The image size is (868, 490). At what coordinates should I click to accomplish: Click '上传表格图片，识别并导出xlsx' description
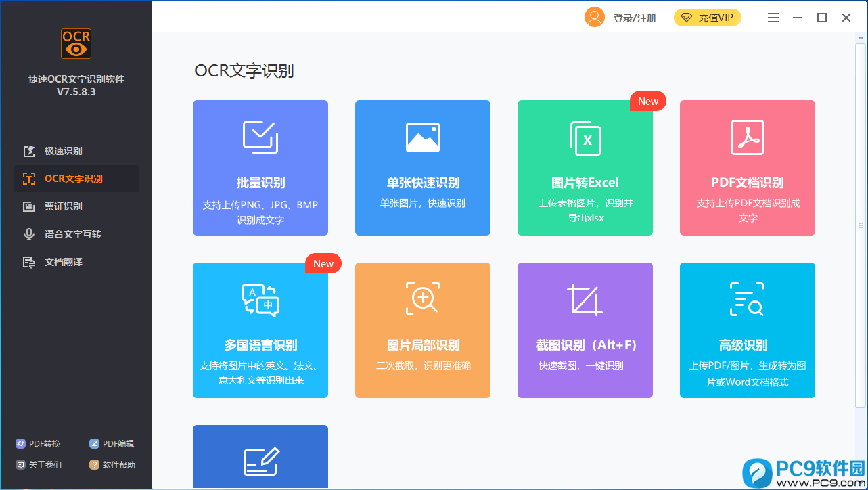click(x=585, y=210)
